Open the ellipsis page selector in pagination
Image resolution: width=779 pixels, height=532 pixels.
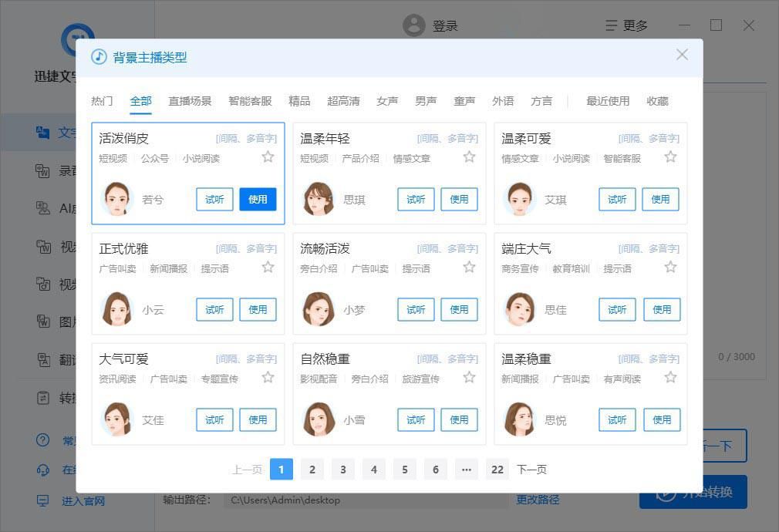466,469
